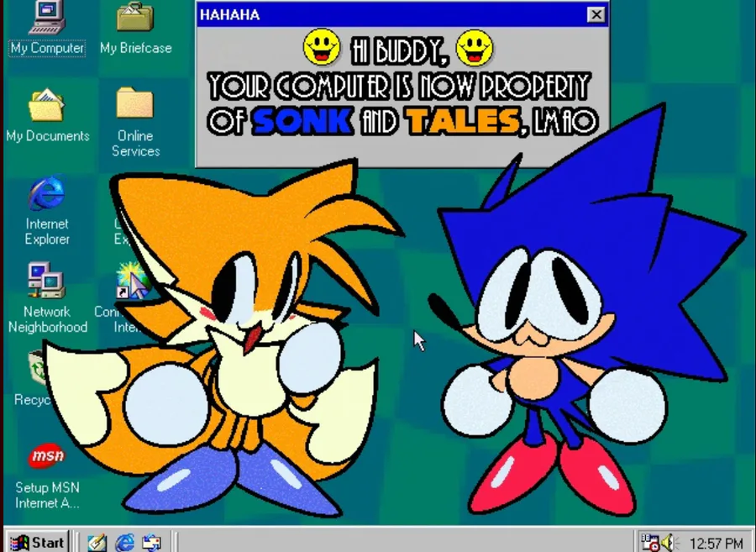
Task: Click the 12:57 PM taskbar clock
Action: pos(716,544)
